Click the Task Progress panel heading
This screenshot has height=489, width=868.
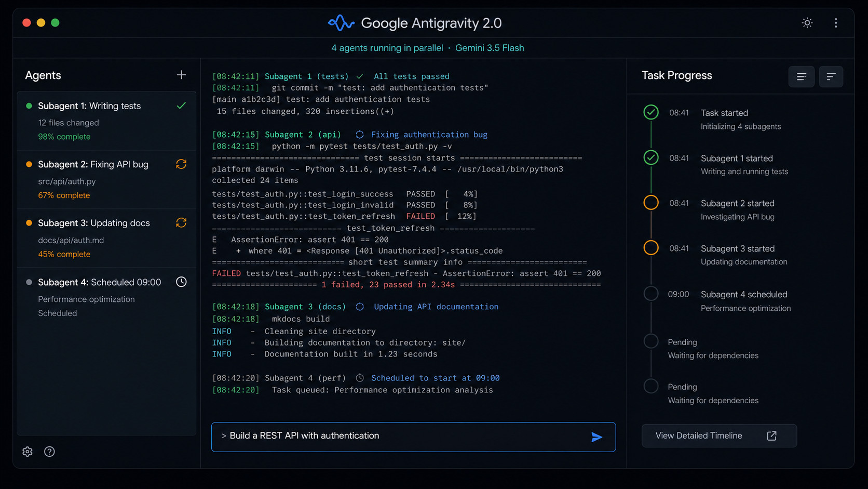coord(677,75)
